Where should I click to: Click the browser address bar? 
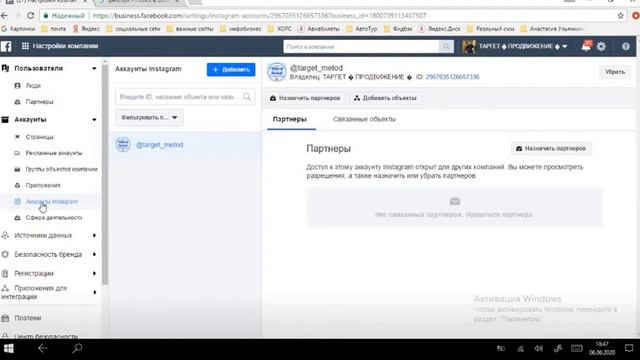(x=327, y=16)
